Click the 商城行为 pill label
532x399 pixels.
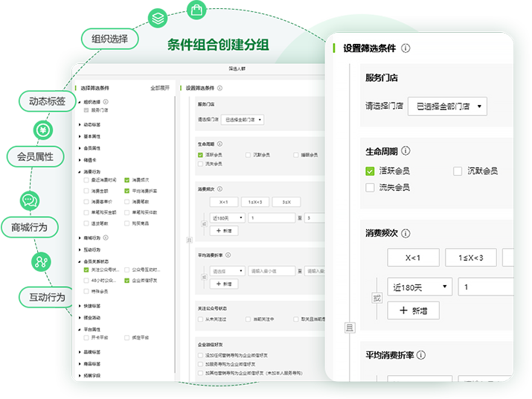pos(30,227)
